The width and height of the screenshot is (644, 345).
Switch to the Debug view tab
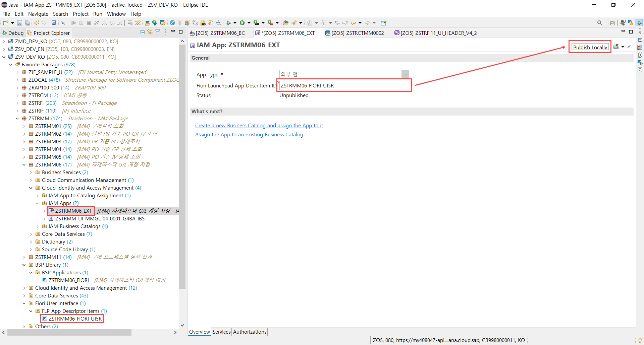(13, 33)
